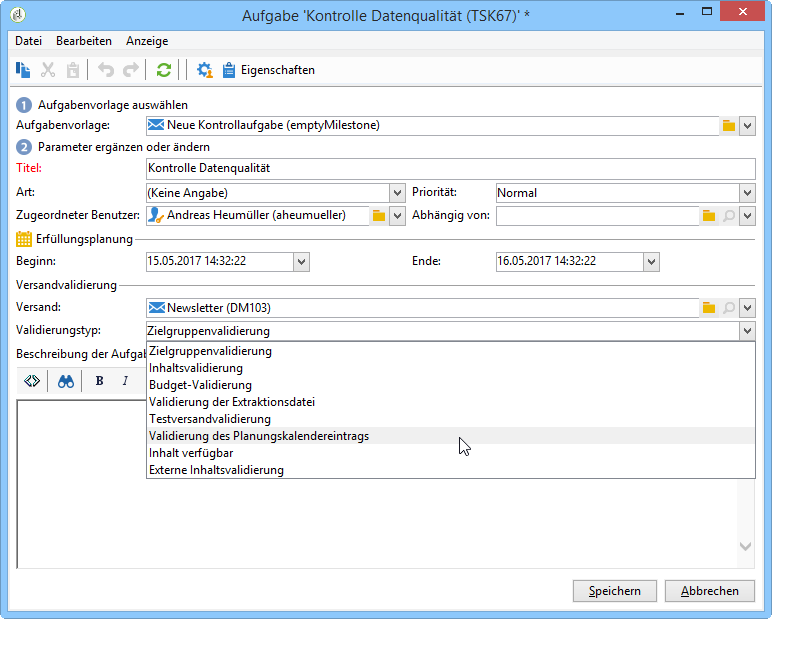The width and height of the screenshot is (804, 651).
Task: Click the Versand Newsletter (DM103) field
Action: pyautogui.click(x=423, y=308)
